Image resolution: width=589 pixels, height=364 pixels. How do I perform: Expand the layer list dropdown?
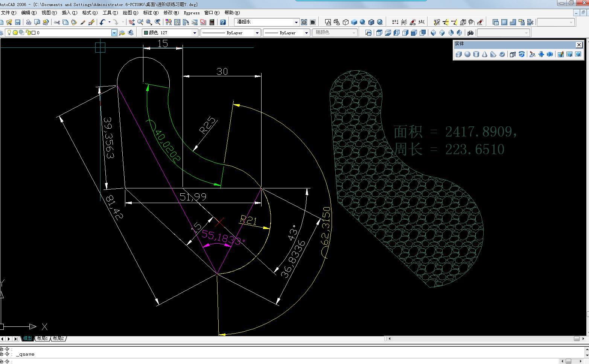click(x=114, y=33)
